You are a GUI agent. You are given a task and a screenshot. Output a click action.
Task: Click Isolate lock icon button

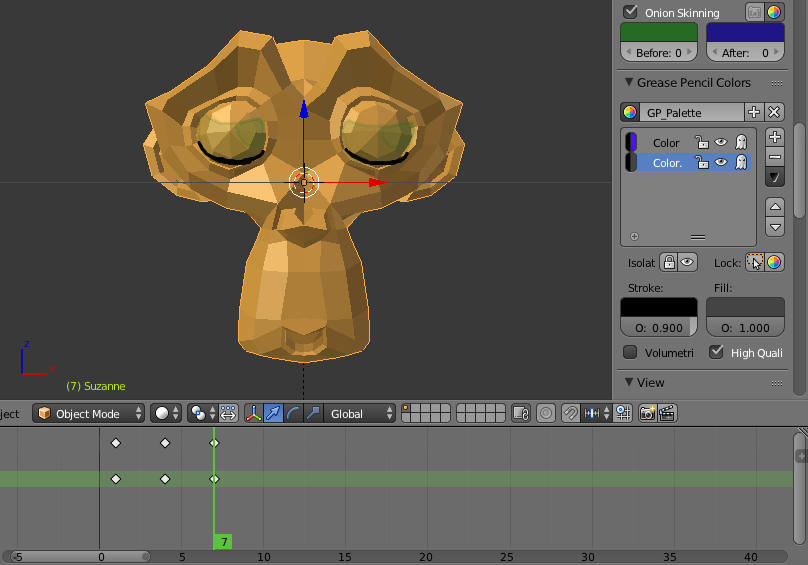point(669,262)
